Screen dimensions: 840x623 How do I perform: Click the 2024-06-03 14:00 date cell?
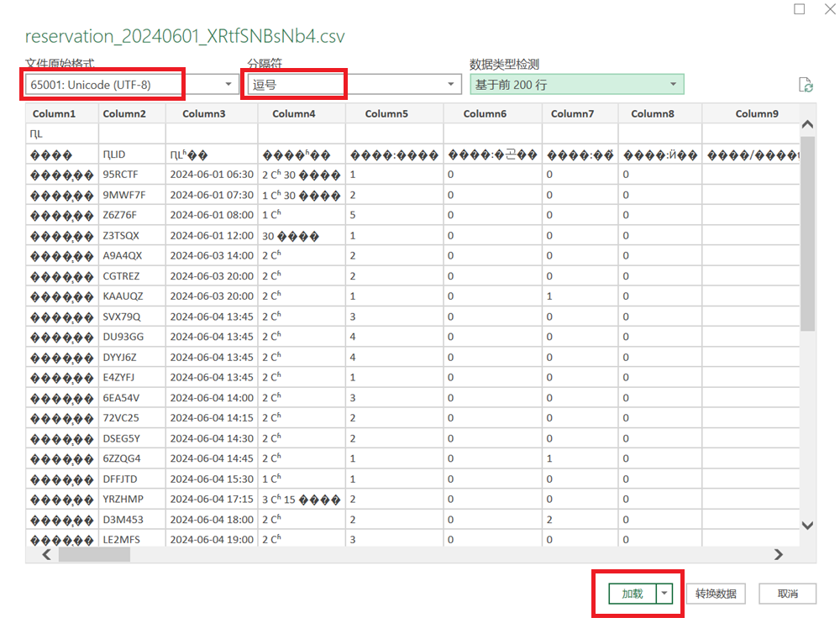[x=212, y=255]
